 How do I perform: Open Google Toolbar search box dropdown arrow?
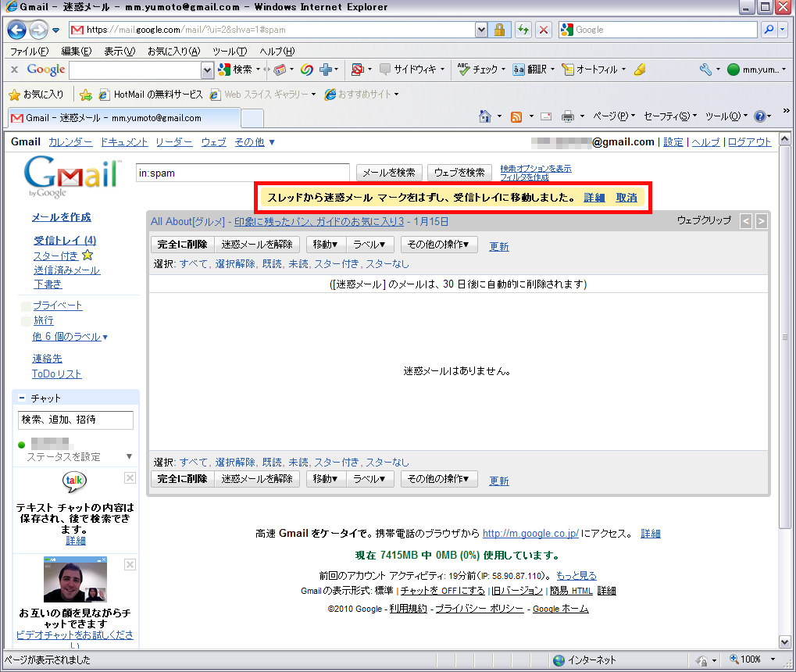207,70
